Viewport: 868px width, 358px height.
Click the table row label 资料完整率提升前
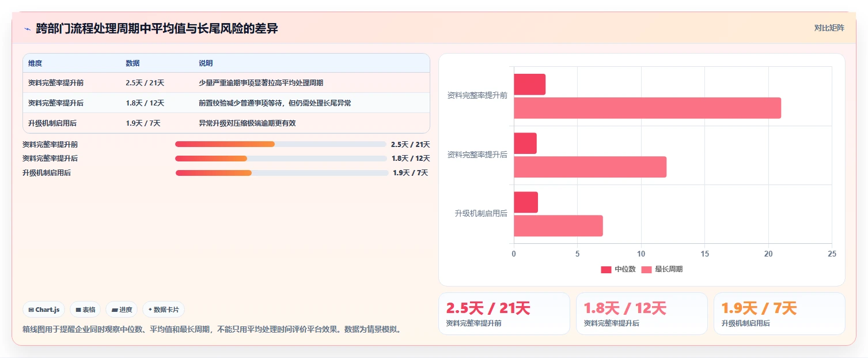pyautogui.click(x=56, y=83)
